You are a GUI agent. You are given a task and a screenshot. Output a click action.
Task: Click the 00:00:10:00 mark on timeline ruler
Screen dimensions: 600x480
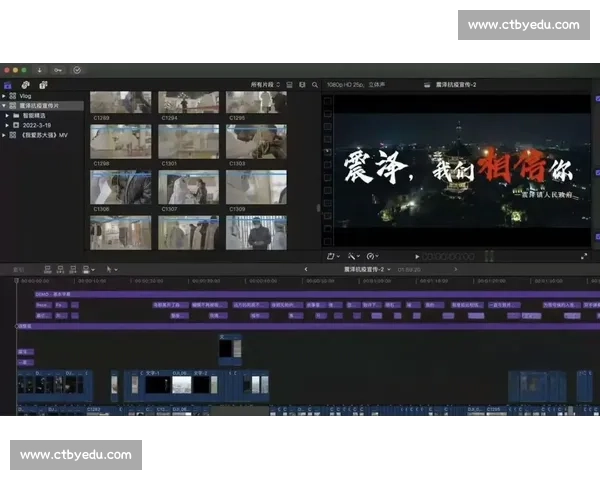click(92, 281)
